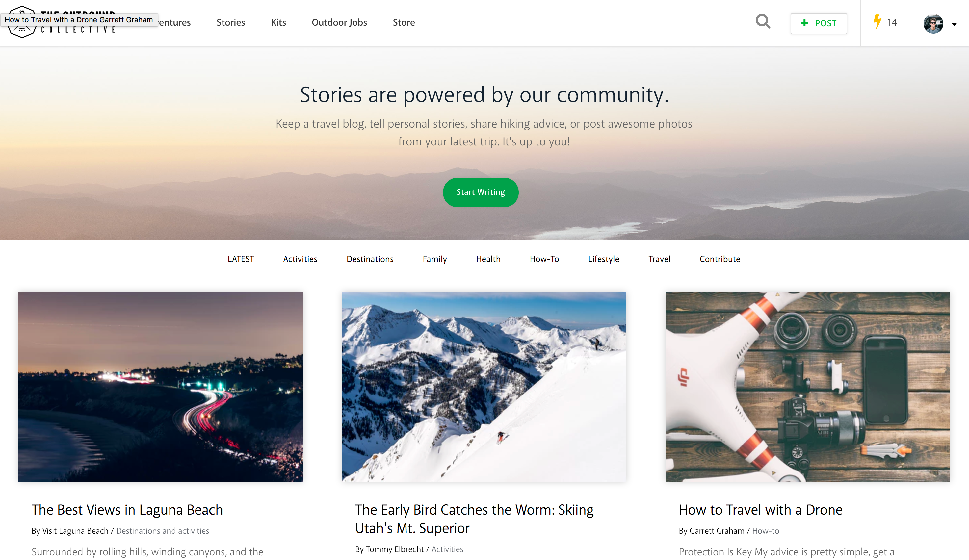Open the snowy mountain skiing thumbnail
Screen dimensions: 969x560
484,387
